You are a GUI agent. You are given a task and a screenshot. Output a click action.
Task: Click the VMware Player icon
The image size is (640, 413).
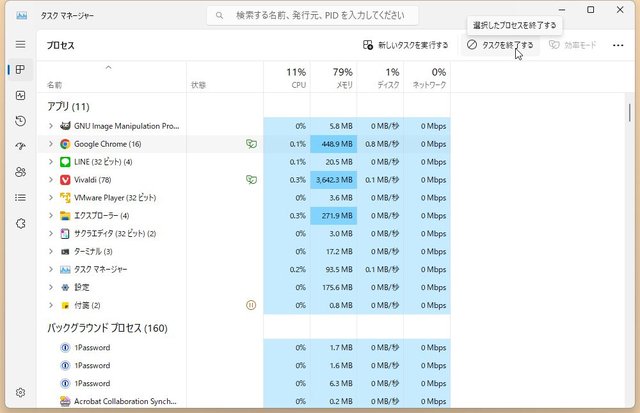(x=65, y=198)
